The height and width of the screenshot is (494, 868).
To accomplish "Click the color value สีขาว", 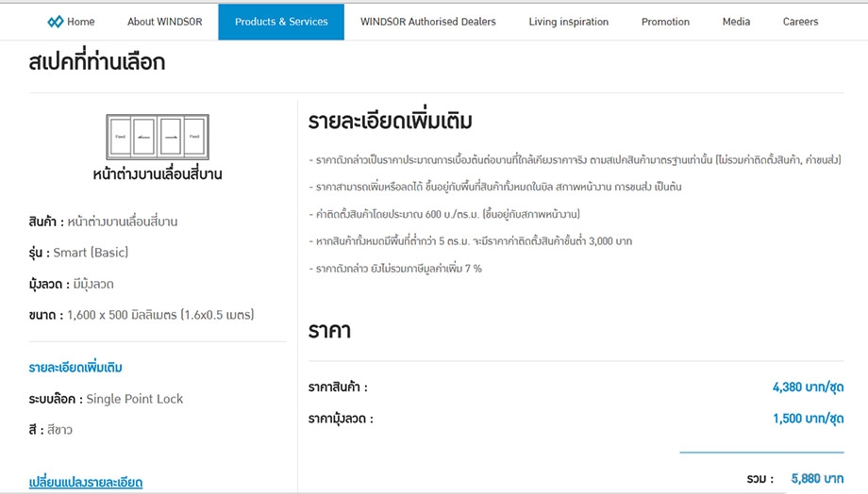I will click(x=59, y=430).
